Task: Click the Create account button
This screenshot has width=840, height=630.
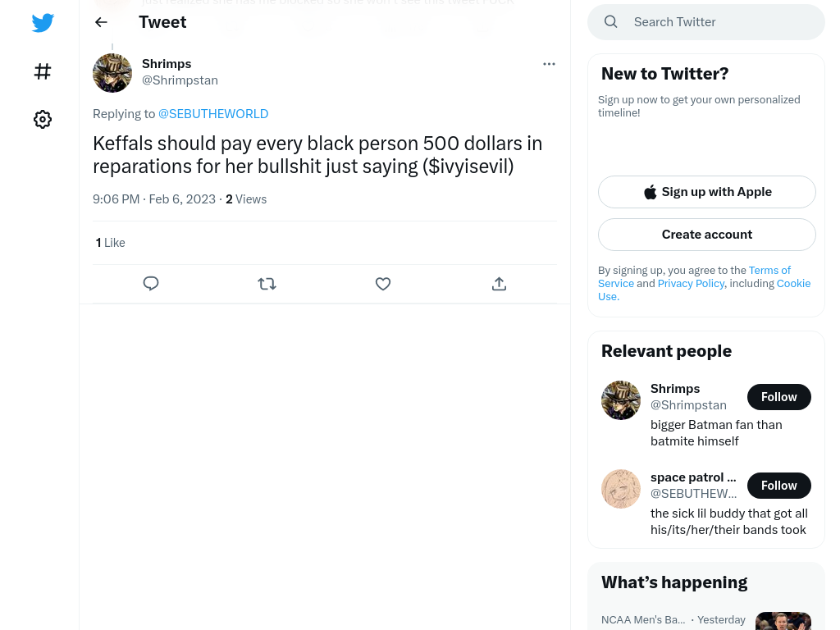Action: coord(707,235)
